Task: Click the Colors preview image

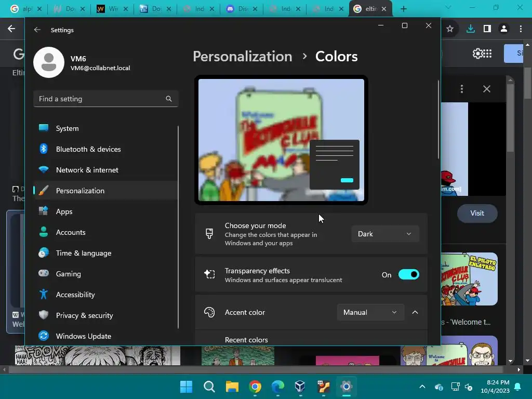Action: coord(281,140)
